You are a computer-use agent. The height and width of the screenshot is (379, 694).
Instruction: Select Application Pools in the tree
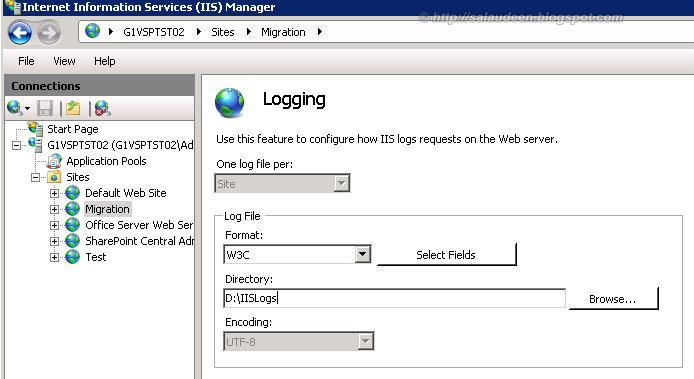[x=106, y=161]
